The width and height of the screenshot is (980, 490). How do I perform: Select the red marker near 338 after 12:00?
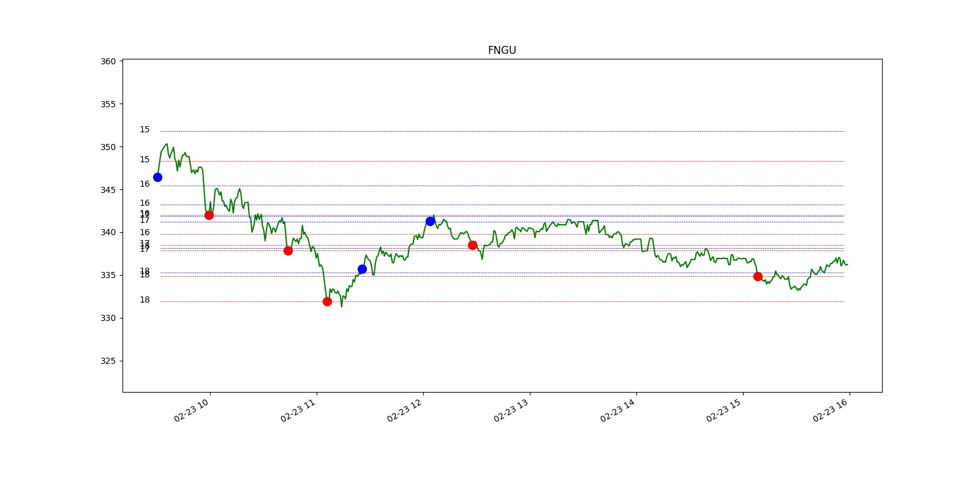[472, 245]
